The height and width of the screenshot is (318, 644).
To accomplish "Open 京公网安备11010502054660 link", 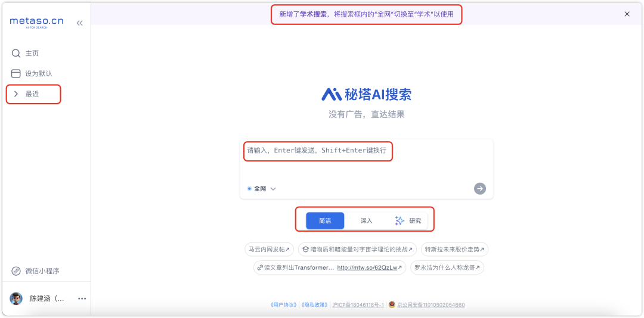I will 431,305.
